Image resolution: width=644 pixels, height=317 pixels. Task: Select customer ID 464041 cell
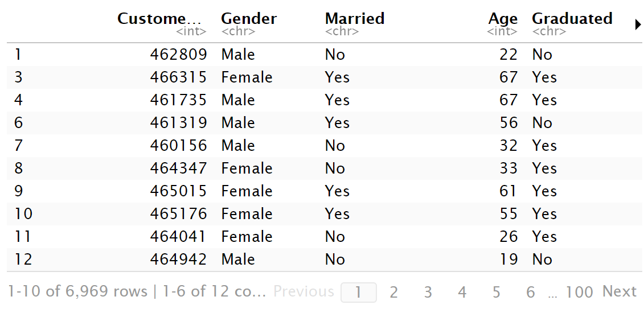coord(179,237)
